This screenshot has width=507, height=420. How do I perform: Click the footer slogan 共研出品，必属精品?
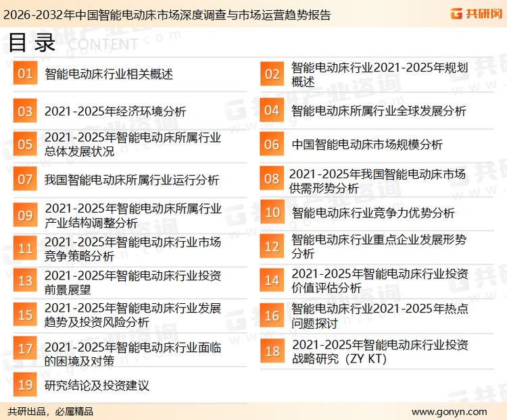pos(50,412)
